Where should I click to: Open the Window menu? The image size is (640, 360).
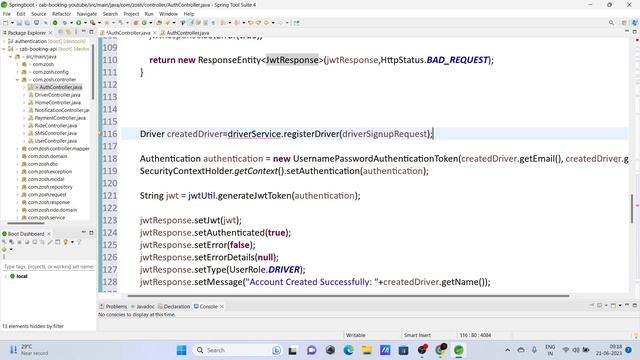(168, 14)
